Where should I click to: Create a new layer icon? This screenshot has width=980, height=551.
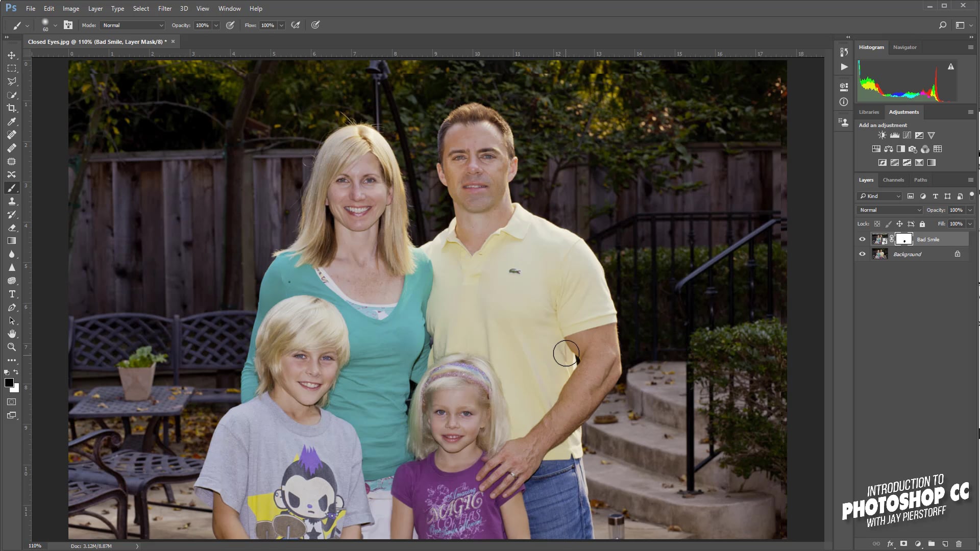click(945, 544)
